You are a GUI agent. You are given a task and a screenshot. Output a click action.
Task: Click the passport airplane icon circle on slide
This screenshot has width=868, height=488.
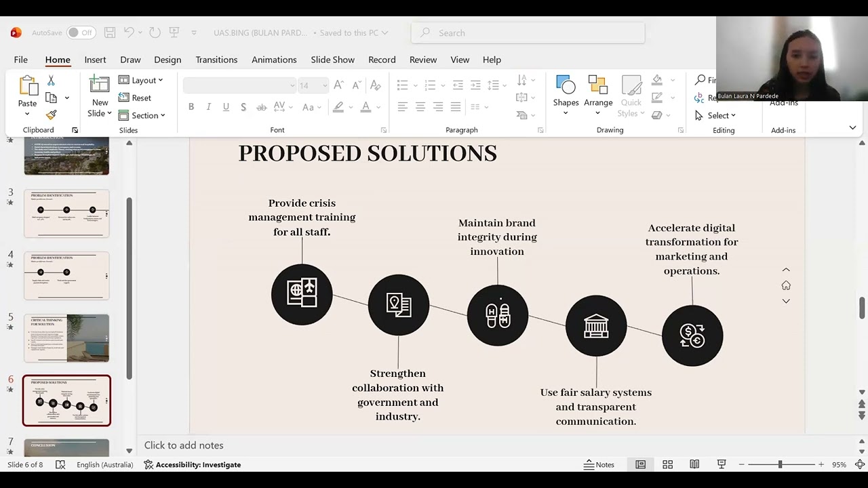pos(302,294)
